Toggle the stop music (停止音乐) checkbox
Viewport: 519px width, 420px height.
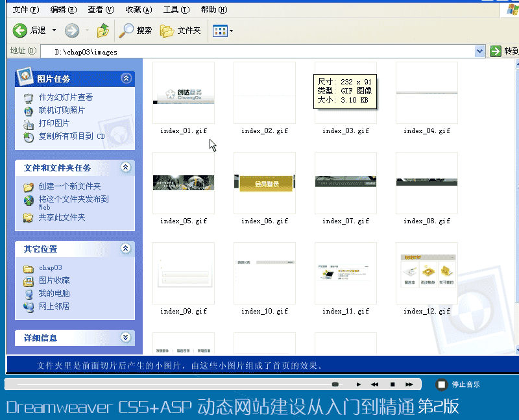[x=441, y=384]
